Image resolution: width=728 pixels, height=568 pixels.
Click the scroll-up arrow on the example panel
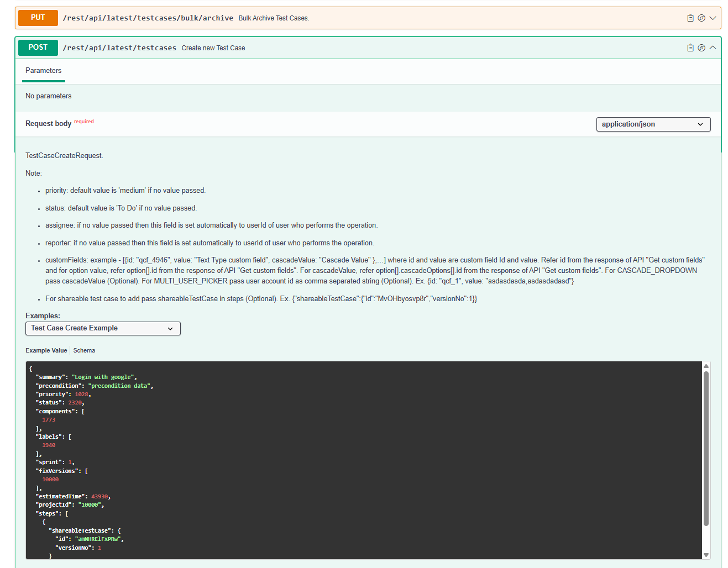[x=706, y=365]
